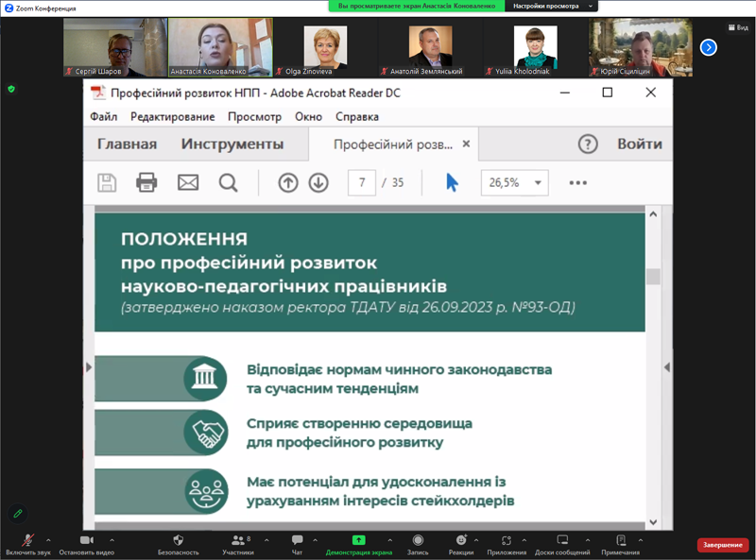The height and width of the screenshot is (560, 756).
Task: Close the Професійний розв... document tab
Action: click(x=466, y=144)
